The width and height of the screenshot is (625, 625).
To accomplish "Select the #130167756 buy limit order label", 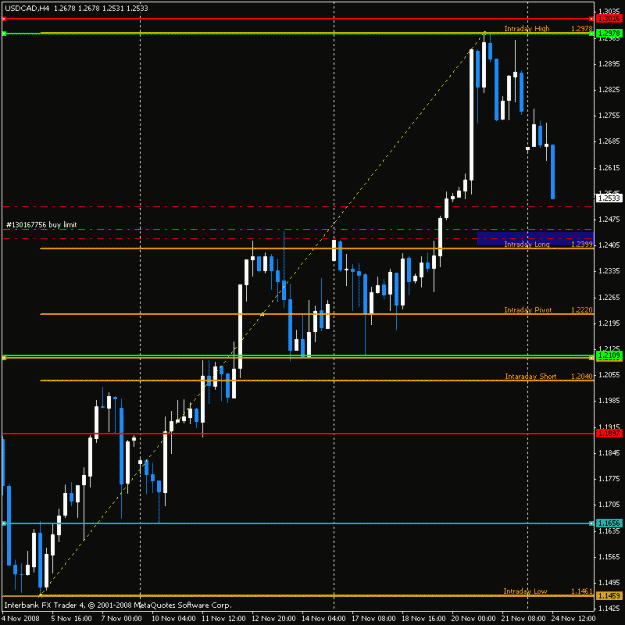I will coord(41,224).
